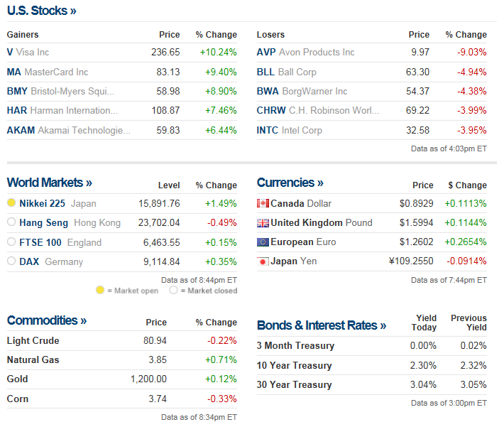The height and width of the screenshot is (427, 504).
Task: Click the Hang Seng market closed indicator
Action: tap(11, 222)
